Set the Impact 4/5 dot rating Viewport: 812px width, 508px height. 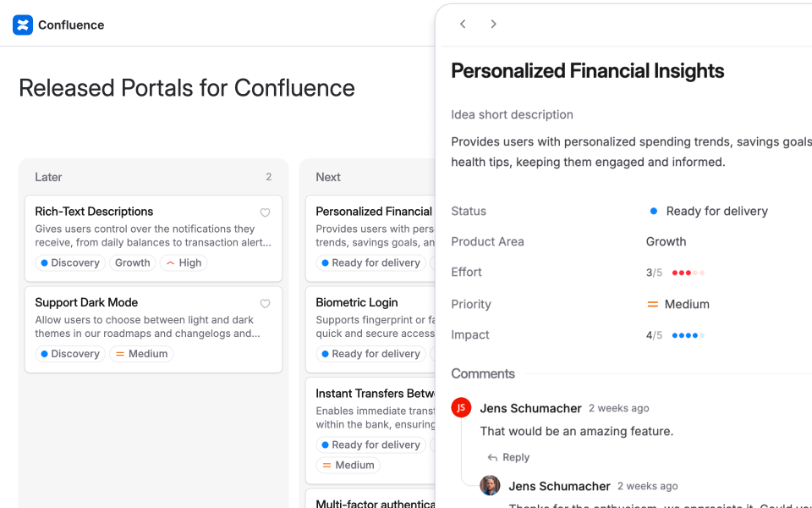point(688,335)
